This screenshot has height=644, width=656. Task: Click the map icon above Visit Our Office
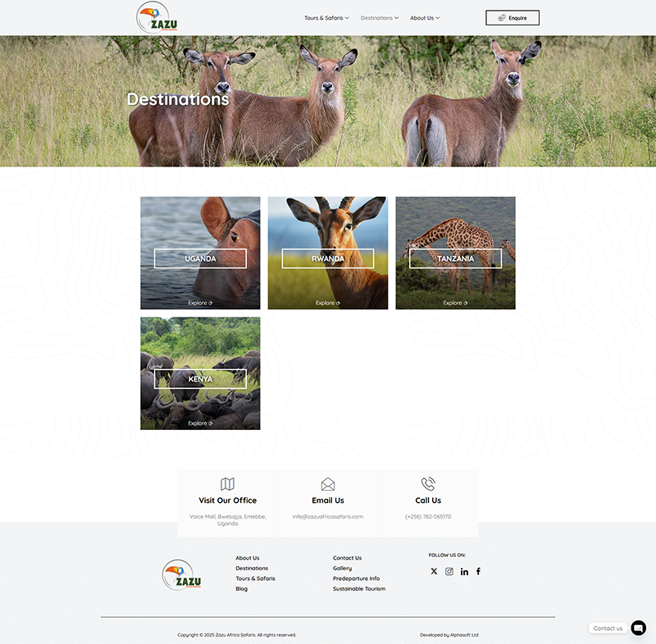tap(228, 484)
